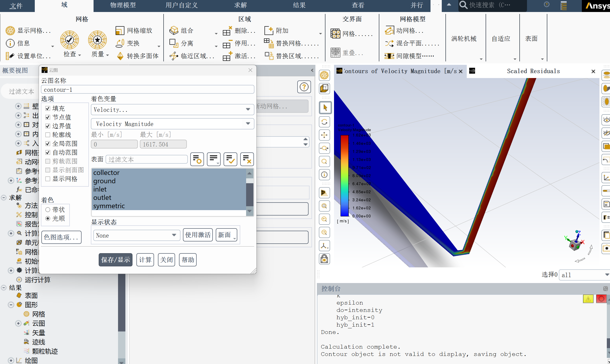Viewport: 610px width, 364px height.
Task: Click the 保存/显示 button in contour dialog
Action: tap(115, 260)
